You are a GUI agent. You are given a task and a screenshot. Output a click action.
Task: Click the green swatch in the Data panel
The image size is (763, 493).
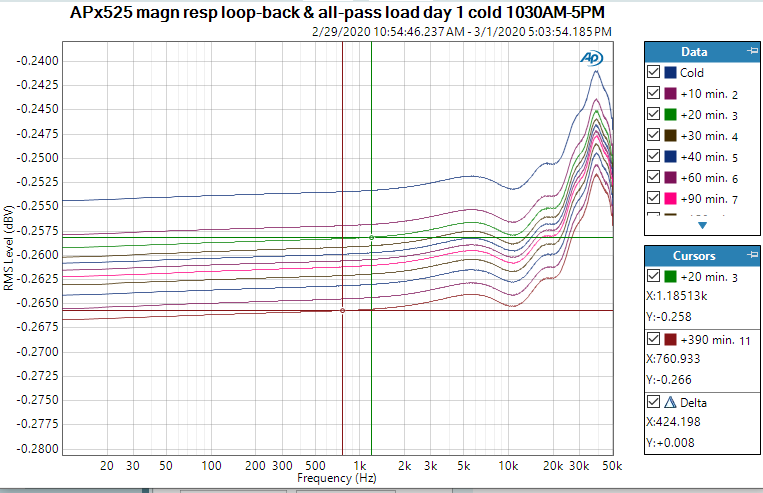click(670, 114)
